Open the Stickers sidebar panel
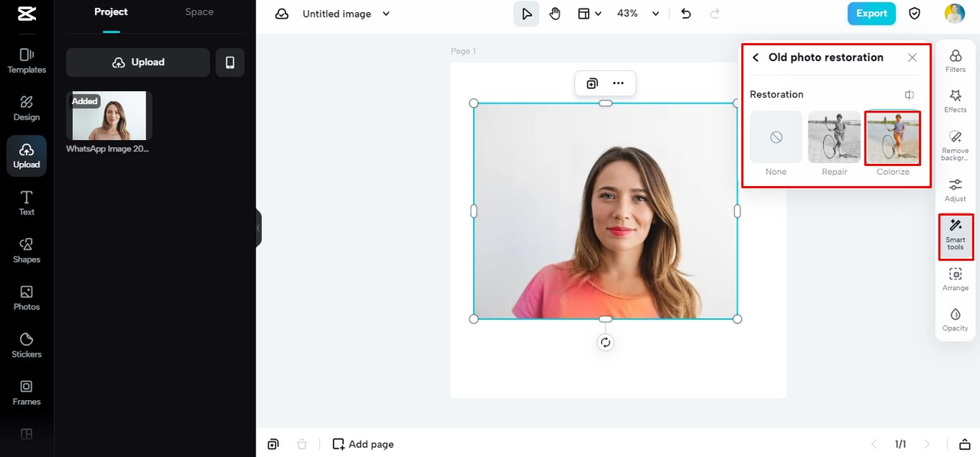Image resolution: width=980 pixels, height=457 pixels. coord(27,346)
